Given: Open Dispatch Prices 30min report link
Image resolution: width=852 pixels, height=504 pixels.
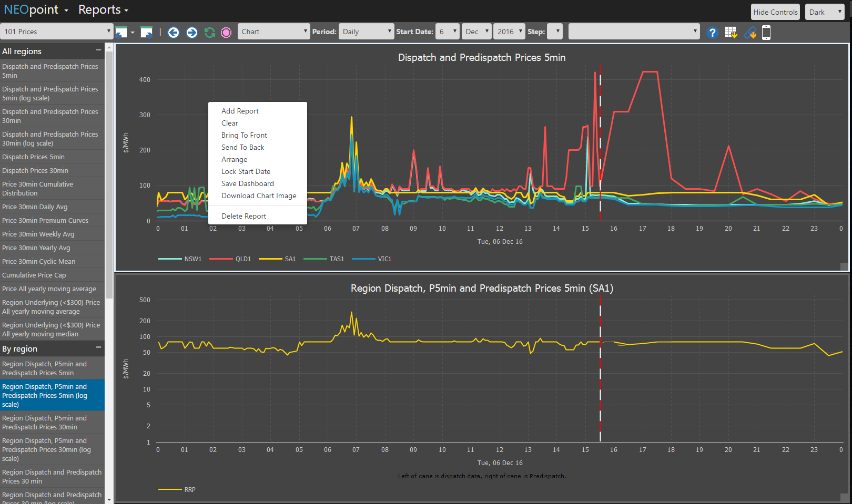Looking at the screenshot, I should point(35,170).
